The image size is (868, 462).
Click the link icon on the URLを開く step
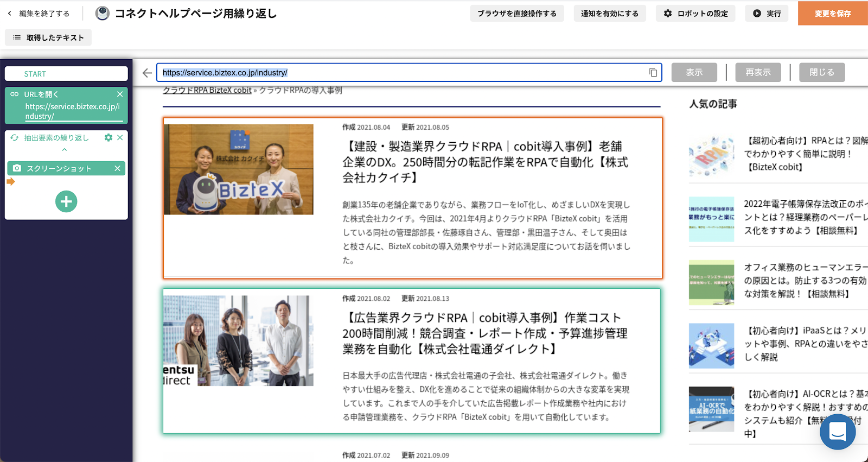(15, 94)
